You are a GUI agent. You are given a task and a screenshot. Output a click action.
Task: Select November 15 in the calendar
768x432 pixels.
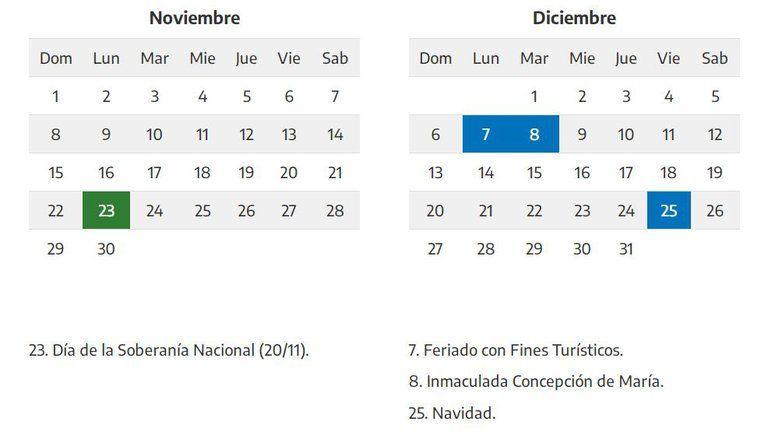56,173
